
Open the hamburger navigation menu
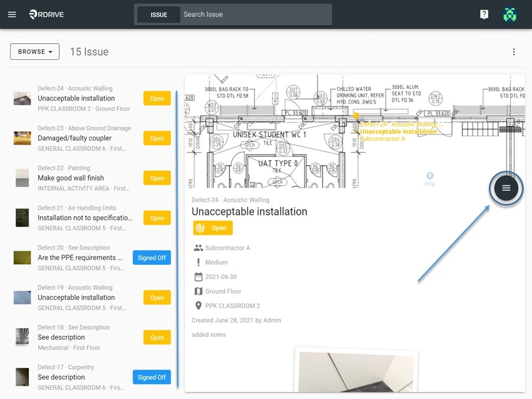[12, 14]
